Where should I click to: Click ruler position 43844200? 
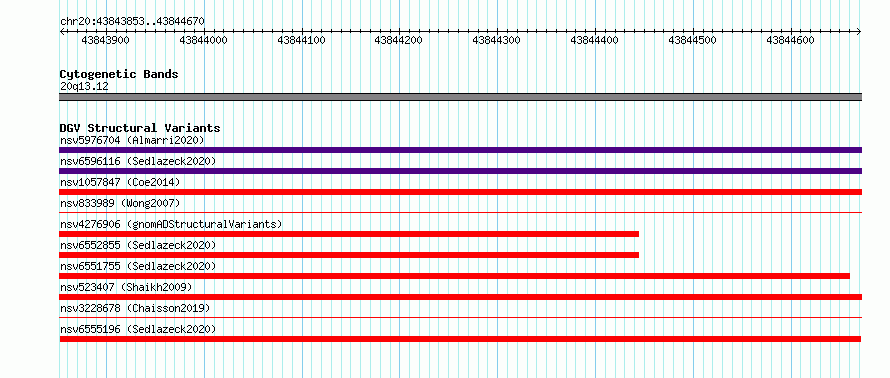[x=398, y=40]
